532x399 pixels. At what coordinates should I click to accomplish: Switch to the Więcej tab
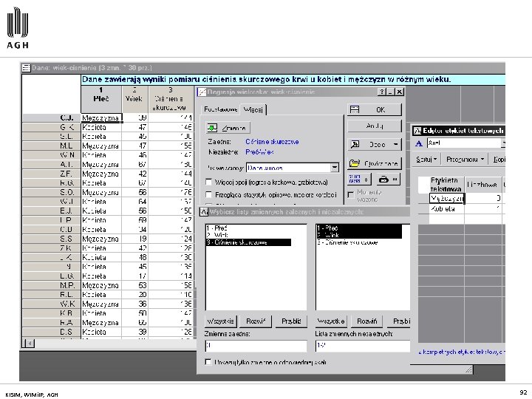click(x=253, y=109)
